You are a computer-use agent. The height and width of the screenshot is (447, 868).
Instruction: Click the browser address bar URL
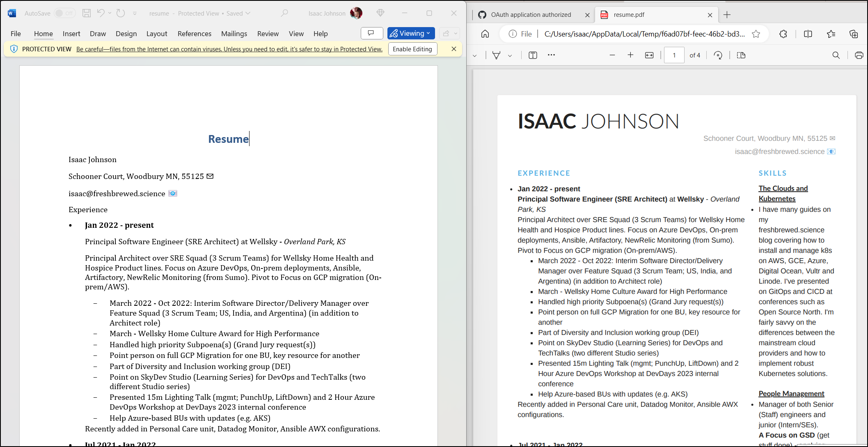point(644,34)
